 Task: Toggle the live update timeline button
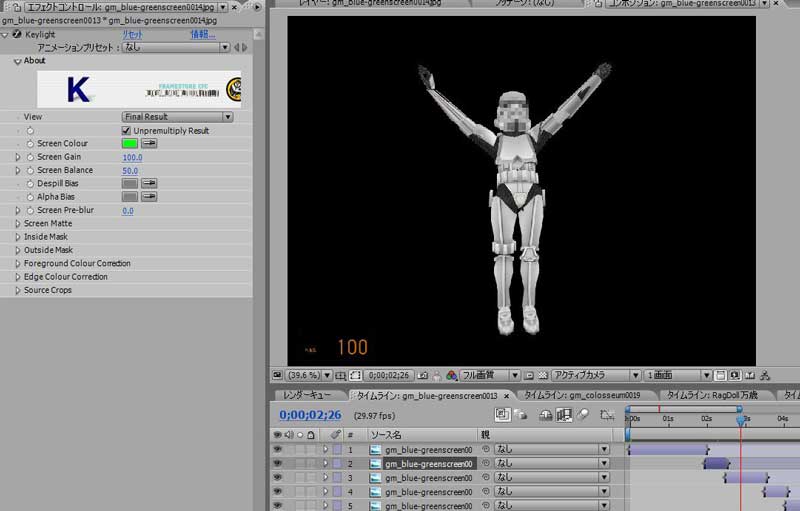click(502, 415)
